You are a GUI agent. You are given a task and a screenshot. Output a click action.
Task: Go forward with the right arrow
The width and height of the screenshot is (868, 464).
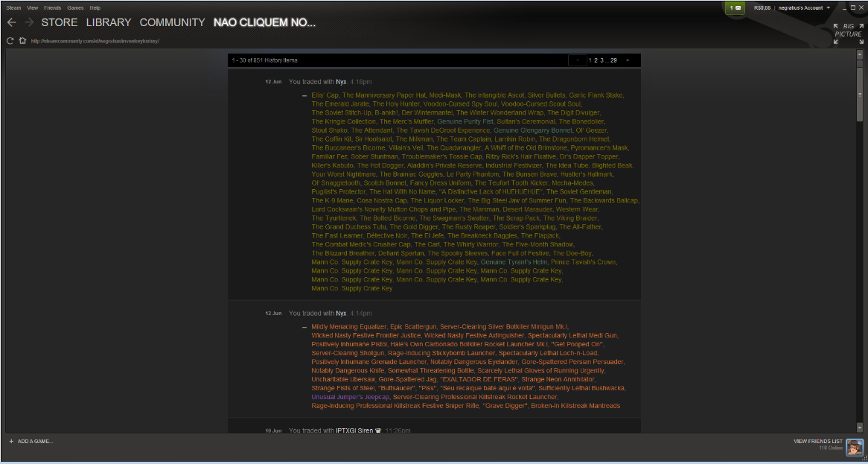[29, 22]
